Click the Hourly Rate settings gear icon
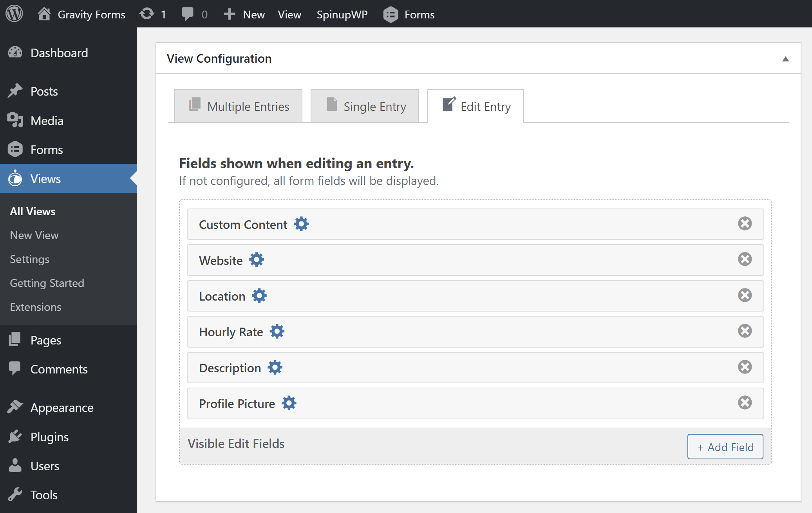This screenshot has height=513, width=812. (277, 331)
